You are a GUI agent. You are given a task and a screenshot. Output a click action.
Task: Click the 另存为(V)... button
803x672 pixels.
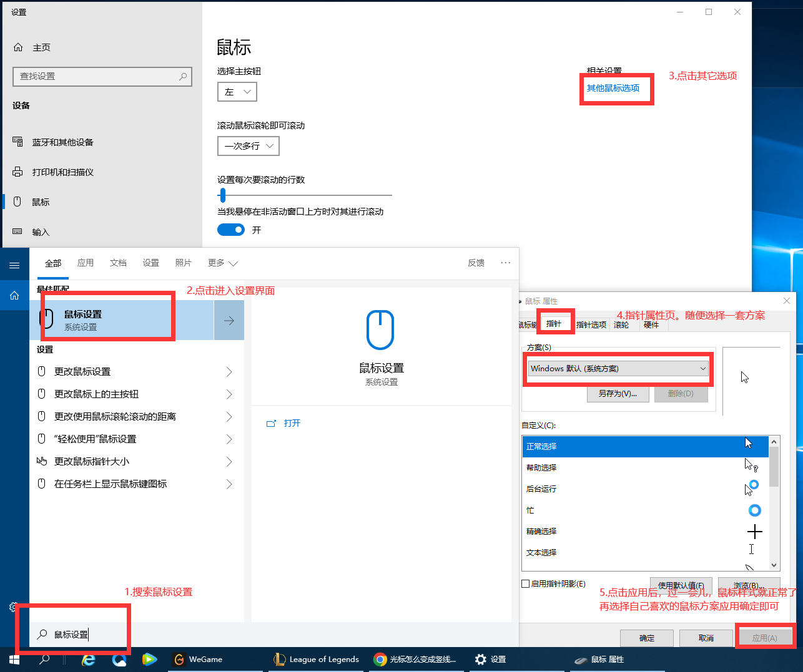point(618,394)
